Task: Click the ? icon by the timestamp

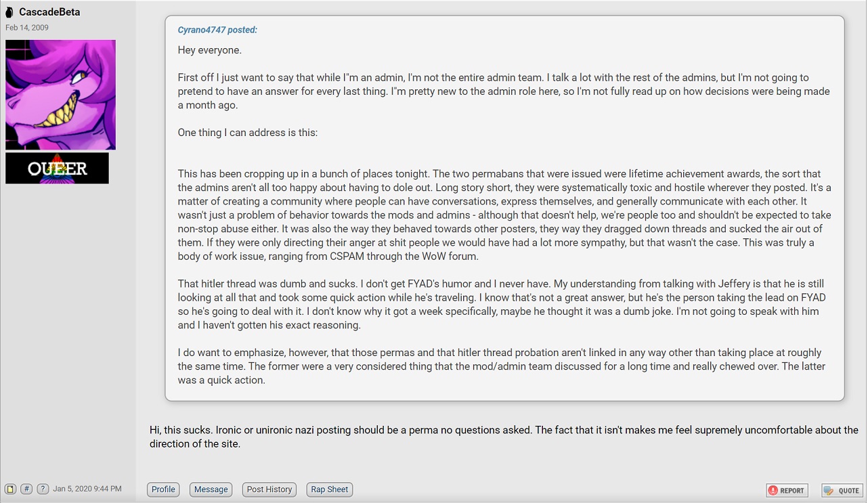Action: pyautogui.click(x=43, y=489)
